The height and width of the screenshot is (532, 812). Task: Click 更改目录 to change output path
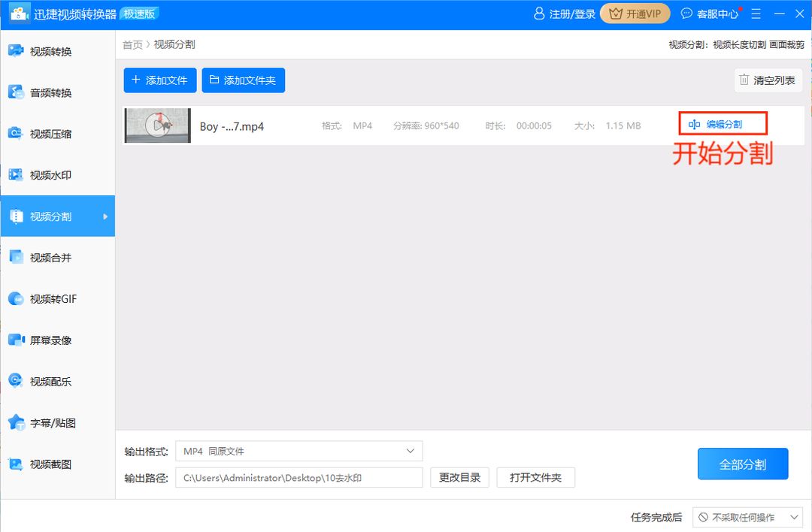point(459,477)
